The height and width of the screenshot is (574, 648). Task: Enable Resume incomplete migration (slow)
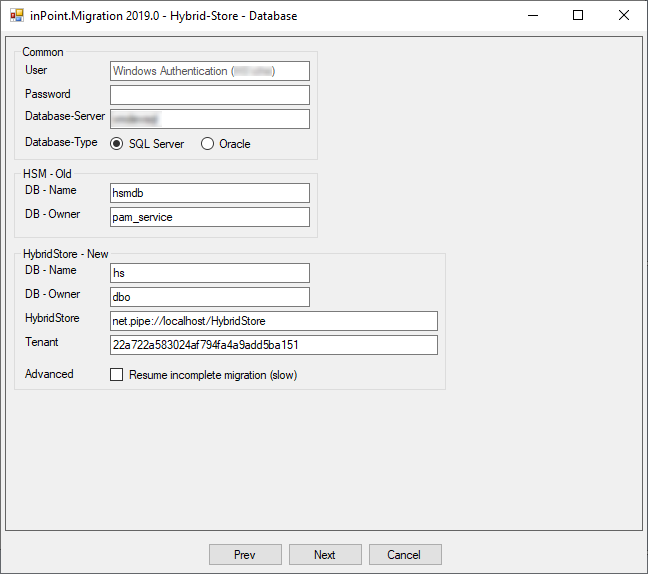click(117, 375)
